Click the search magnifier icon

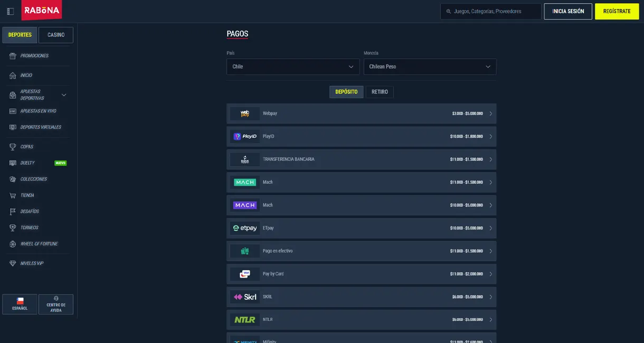point(449,12)
